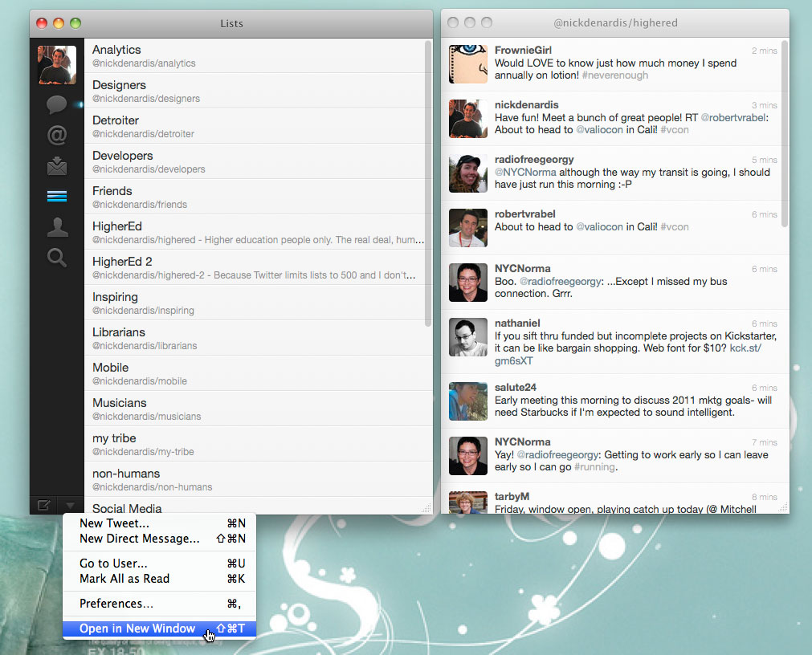Viewport: 812px width, 655px height.
Task: Click NYCNorma's avatar on the Boo tweet
Action: pos(468,283)
